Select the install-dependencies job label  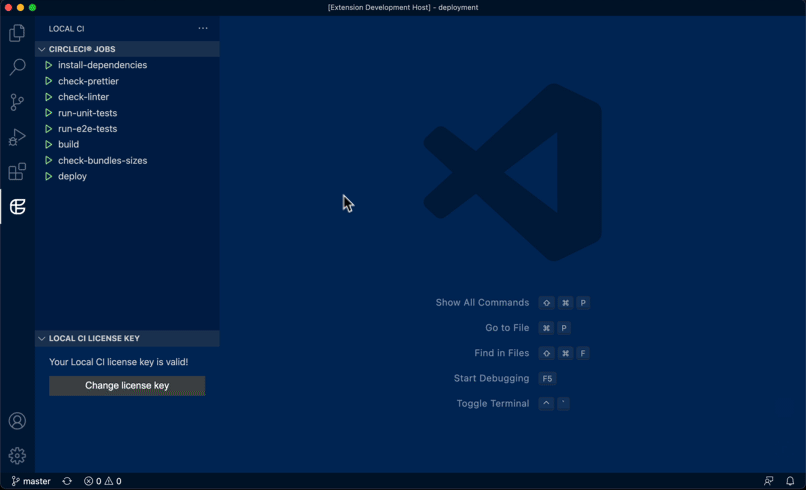tap(102, 65)
